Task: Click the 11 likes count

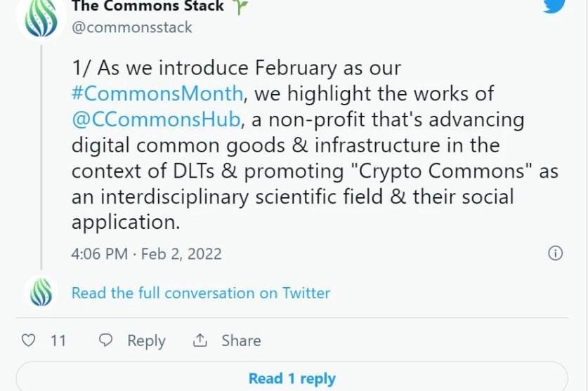Action: click(58, 340)
